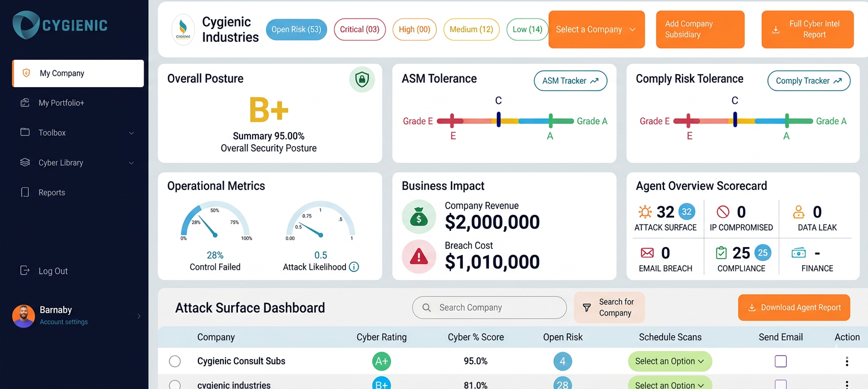Click the Attack Surface sun icon
Image resolution: width=868 pixels, height=389 pixels.
[645, 211]
